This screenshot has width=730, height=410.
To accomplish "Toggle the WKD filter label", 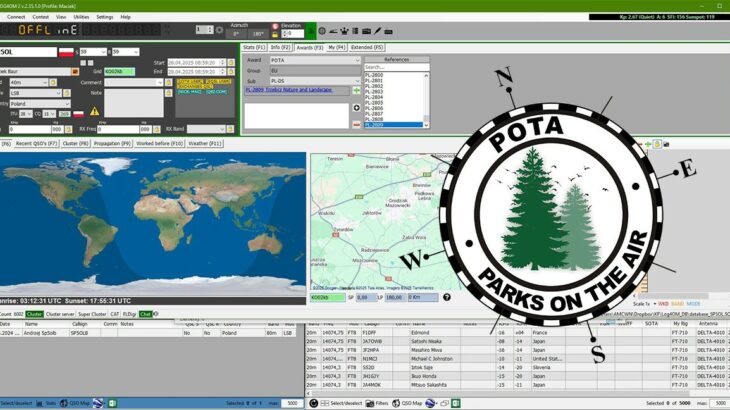I will 663,304.
